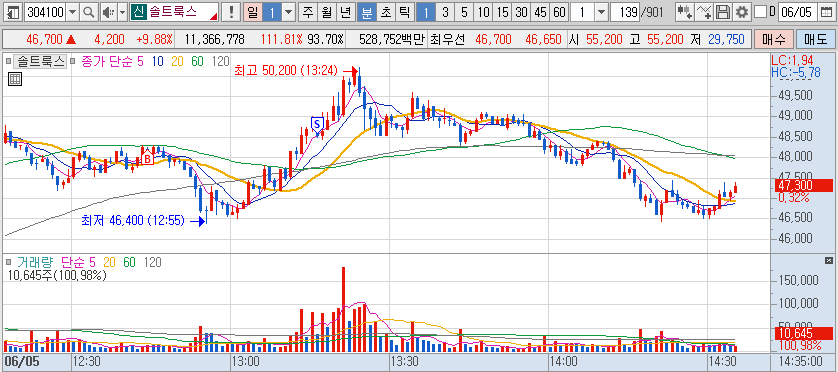Screen dimensions: 838x372
Task: Click the exclamation mark info button
Action: click(x=231, y=12)
